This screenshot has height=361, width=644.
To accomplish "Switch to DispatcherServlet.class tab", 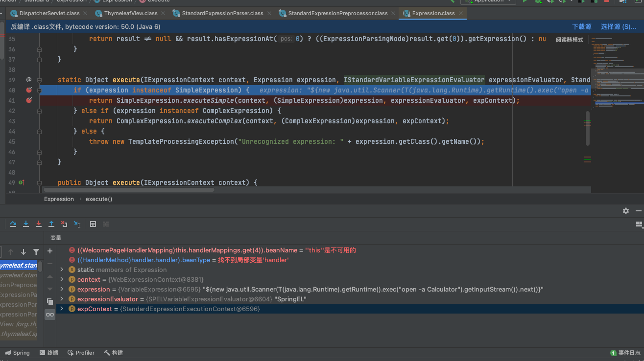I will pos(48,13).
